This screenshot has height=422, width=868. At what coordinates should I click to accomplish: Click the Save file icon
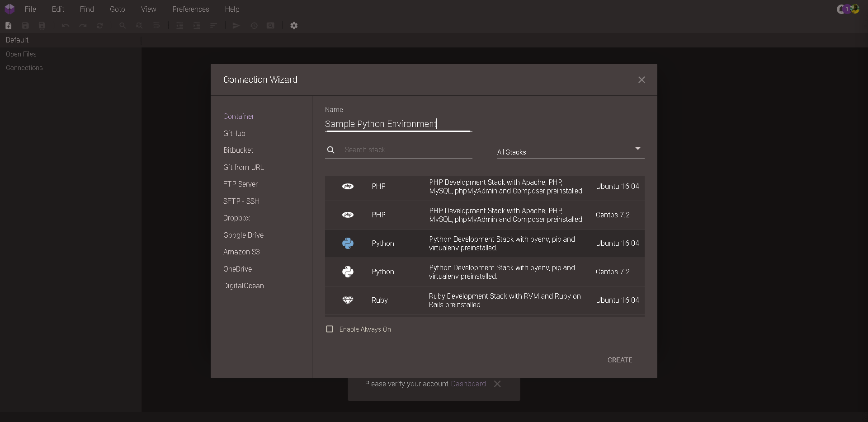25,26
